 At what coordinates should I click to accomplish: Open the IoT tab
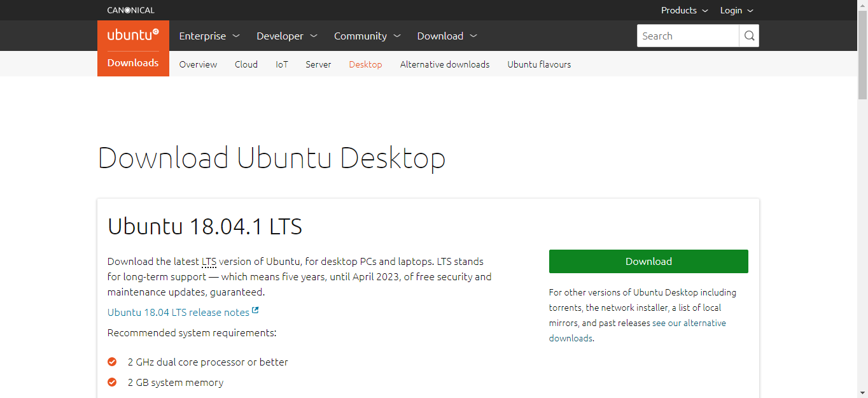282,64
